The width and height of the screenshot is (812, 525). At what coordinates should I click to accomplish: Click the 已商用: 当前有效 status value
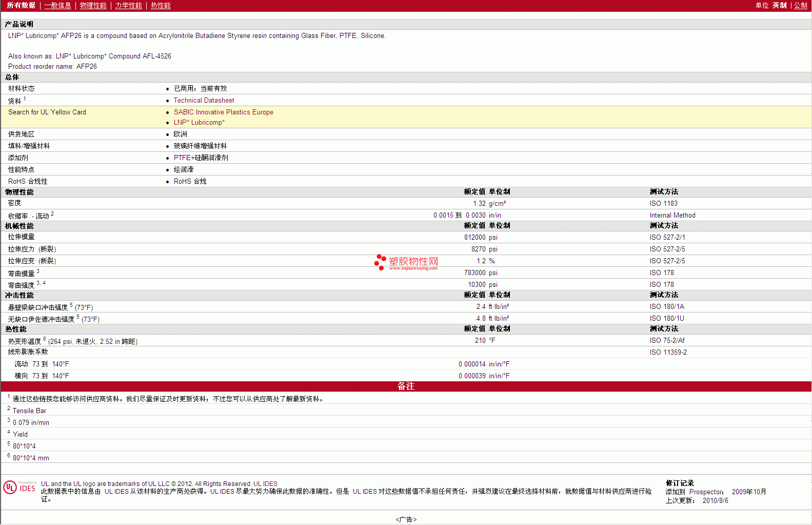click(200, 89)
